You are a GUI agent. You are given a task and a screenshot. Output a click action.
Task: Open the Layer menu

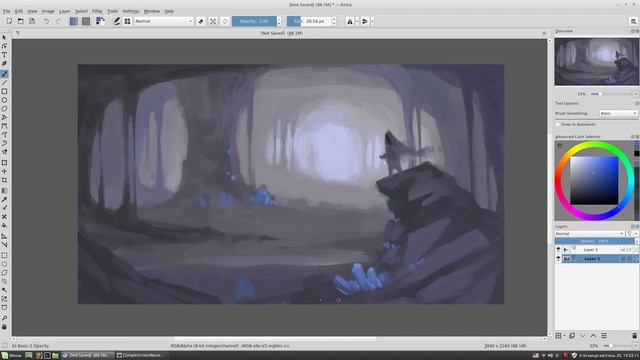[64, 11]
